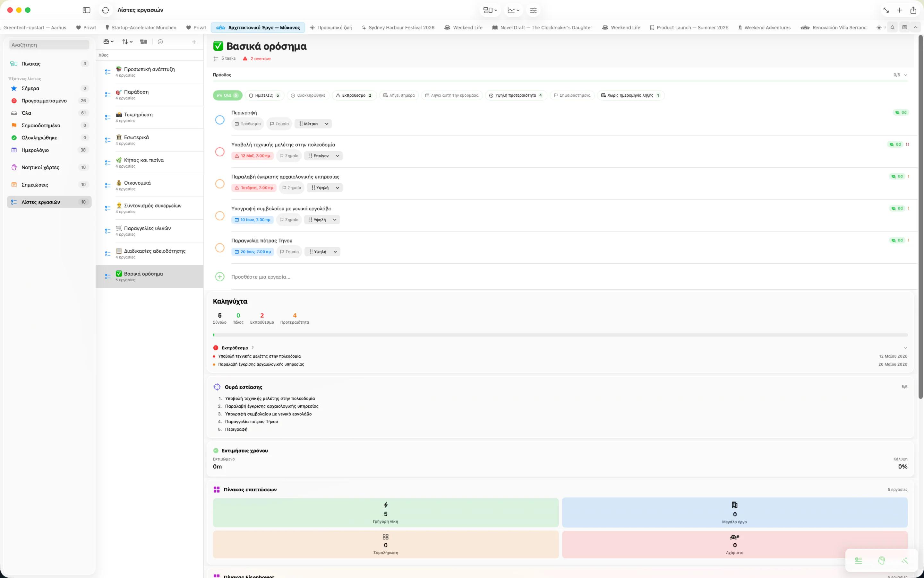This screenshot has height=578, width=924.
Task: Click the note panel icon beside the bell
Action: pos(904,28)
